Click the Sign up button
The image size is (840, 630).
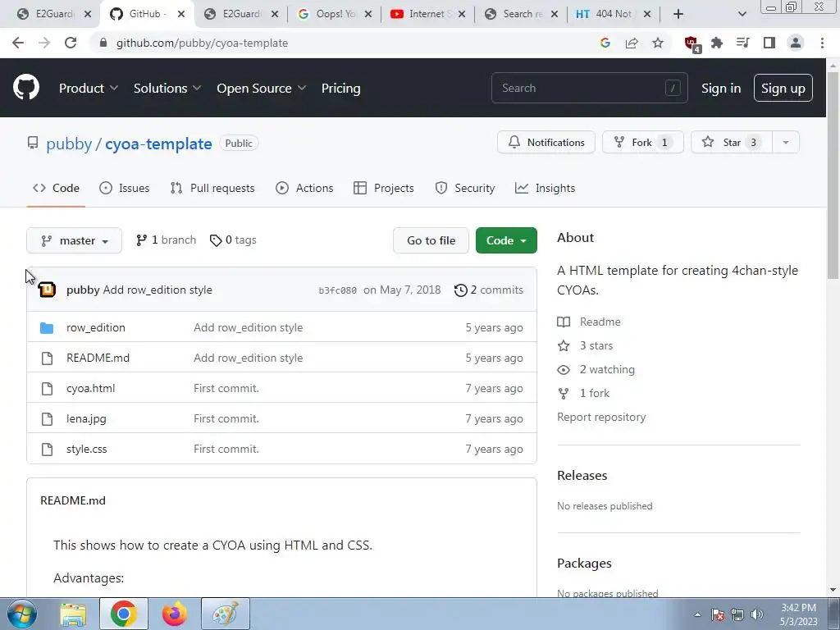coord(783,89)
